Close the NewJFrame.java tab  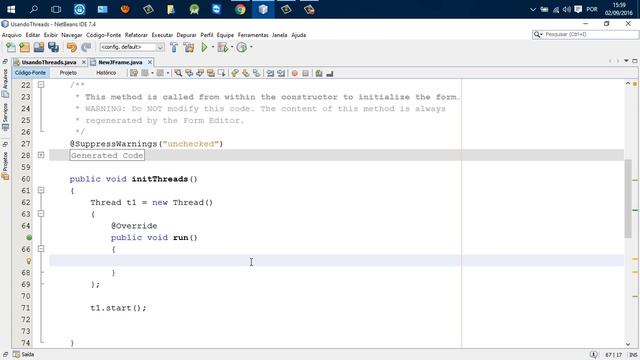[150, 62]
